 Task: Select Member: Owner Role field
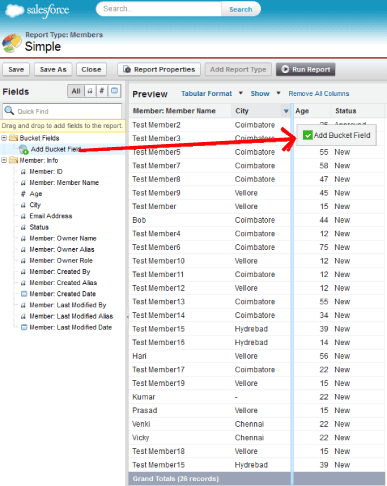pos(61,261)
